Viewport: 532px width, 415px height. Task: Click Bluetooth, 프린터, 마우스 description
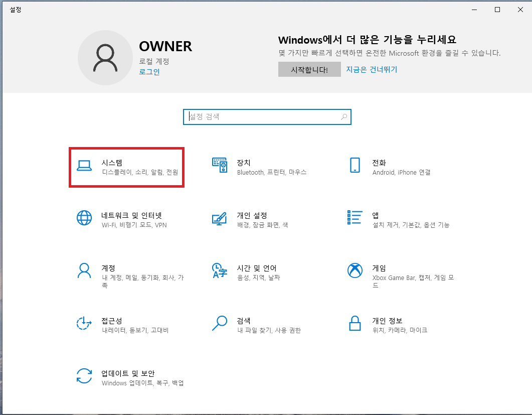[271, 172]
